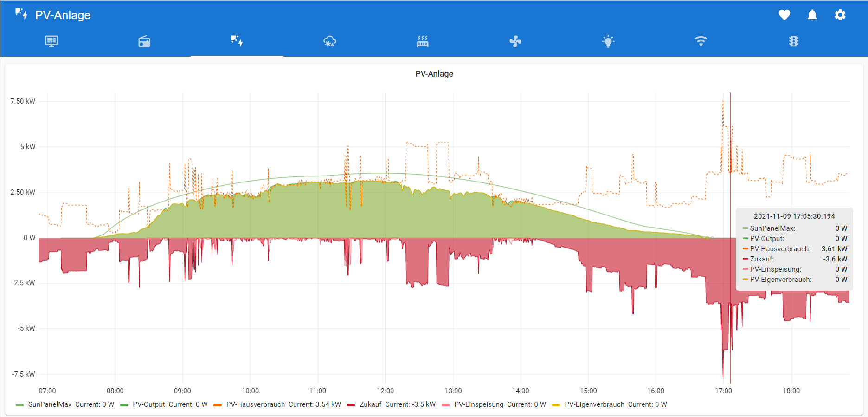Toggle PV-Einspeisung series in legend
The height and width of the screenshot is (417, 868).
point(479,404)
